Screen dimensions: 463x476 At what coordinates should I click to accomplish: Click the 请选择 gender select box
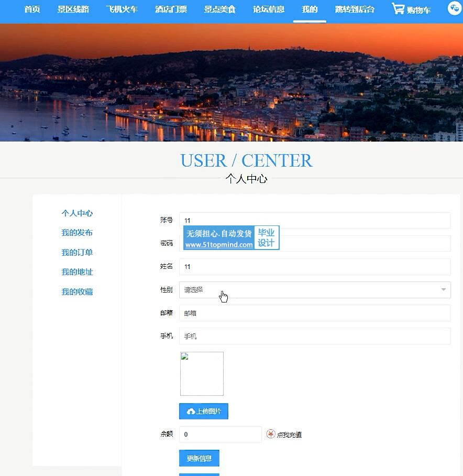315,290
